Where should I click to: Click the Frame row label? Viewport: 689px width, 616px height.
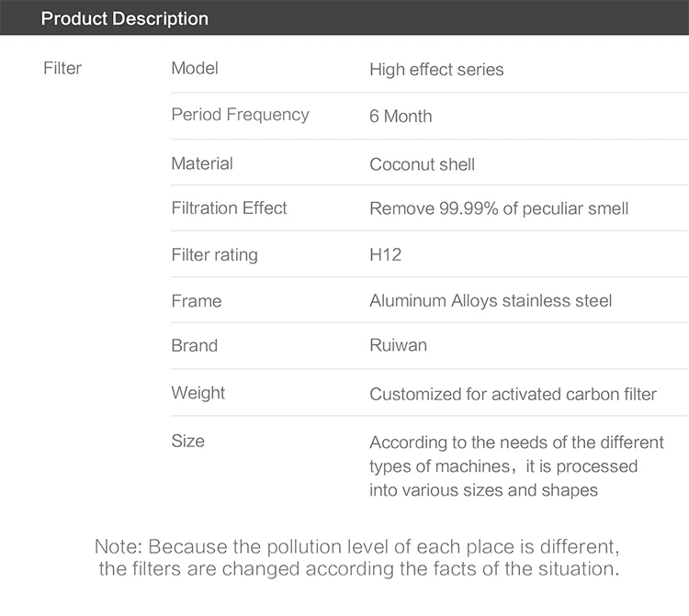[x=197, y=301]
